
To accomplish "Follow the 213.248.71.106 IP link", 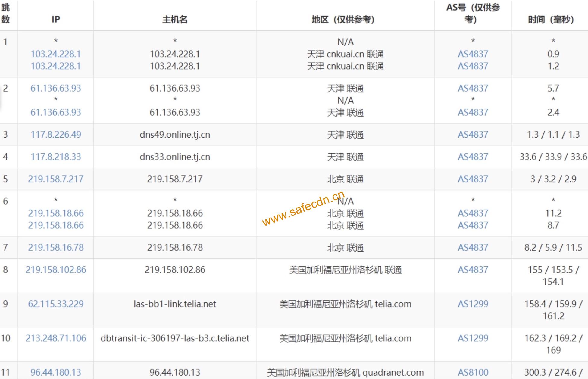I will coord(56,338).
